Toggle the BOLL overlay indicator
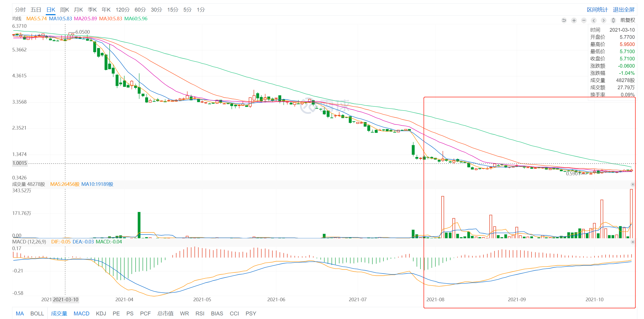The width and height of the screenshot is (644, 319). coord(37,313)
